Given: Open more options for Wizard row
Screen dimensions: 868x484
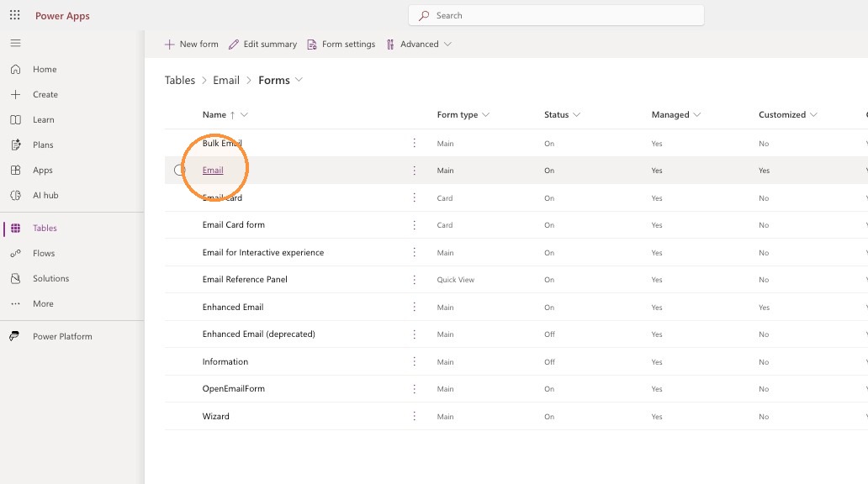Looking at the screenshot, I should tap(414, 416).
